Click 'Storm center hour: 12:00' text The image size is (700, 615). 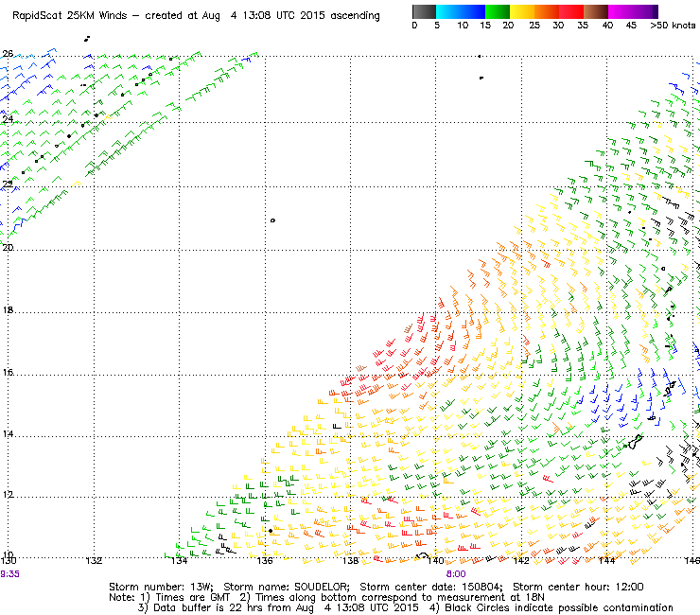[578, 587]
